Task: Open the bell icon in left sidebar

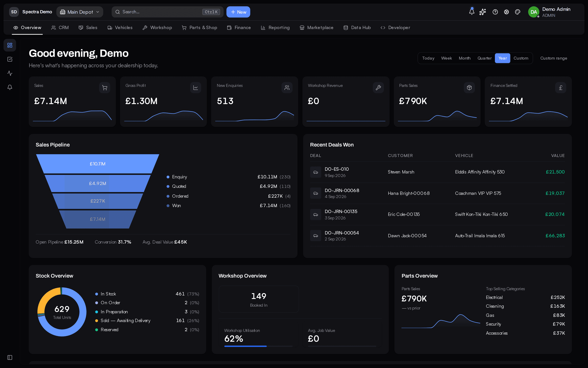Action: tap(10, 87)
